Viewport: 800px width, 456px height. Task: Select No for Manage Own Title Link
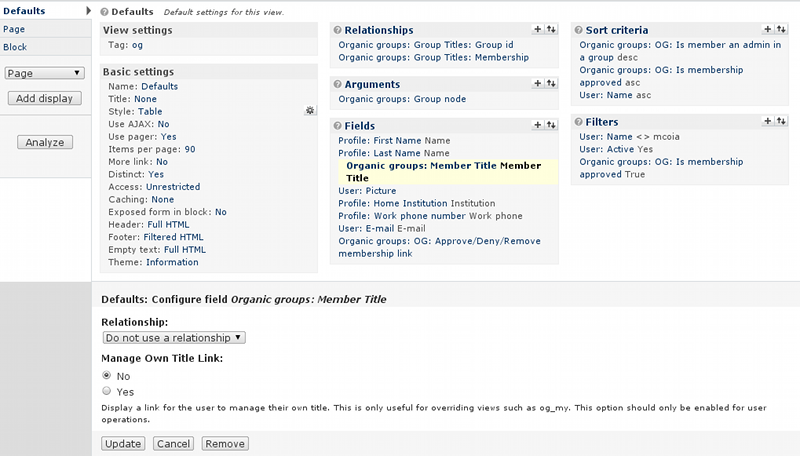[x=107, y=375]
